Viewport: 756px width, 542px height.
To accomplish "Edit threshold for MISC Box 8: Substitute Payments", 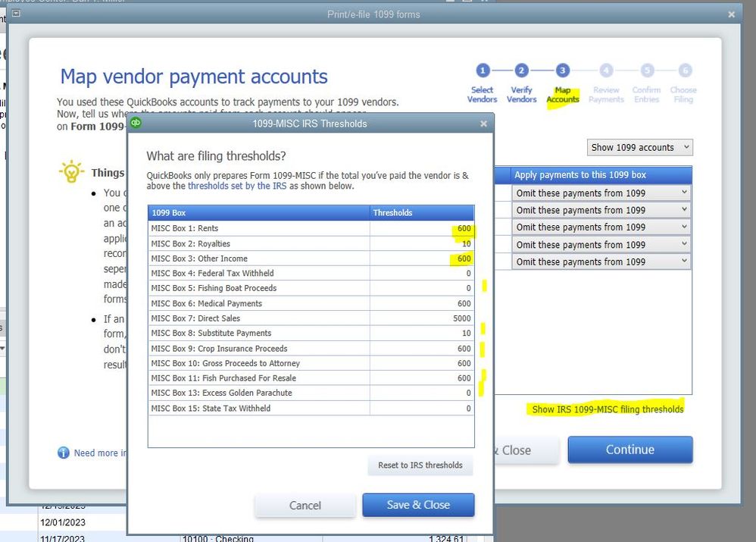I will 422,333.
